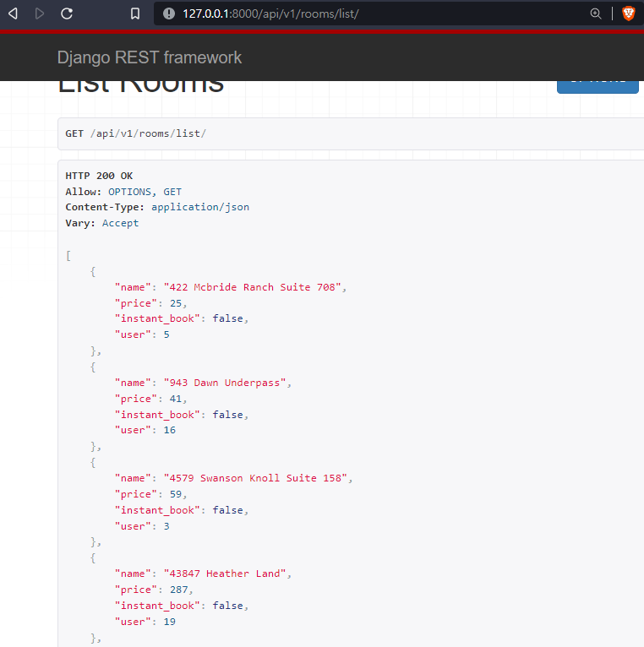644x647 pixels.
Task: Select instant_book false under 4579 Swanson Knoll
Action: (x=228, y=510)
